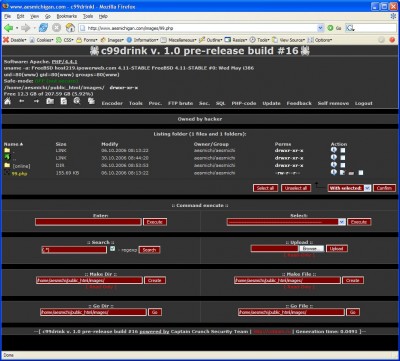The image size is (400, 361).
Task: Click the info icon in the [online] row
Action: 334,165
